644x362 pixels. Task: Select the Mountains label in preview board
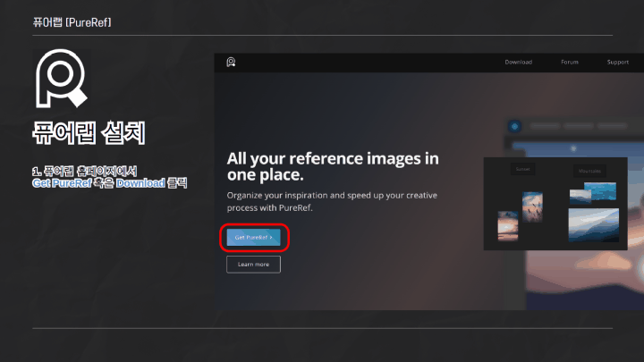(589, 171)
